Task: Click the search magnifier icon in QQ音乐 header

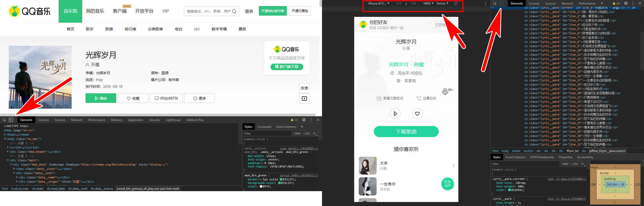Action: (234, 11)
